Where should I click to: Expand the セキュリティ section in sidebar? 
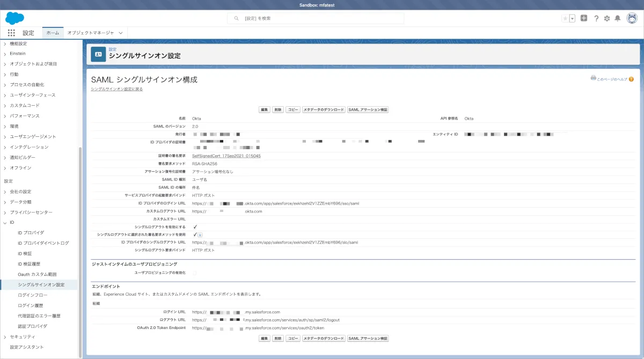point(5,337)
